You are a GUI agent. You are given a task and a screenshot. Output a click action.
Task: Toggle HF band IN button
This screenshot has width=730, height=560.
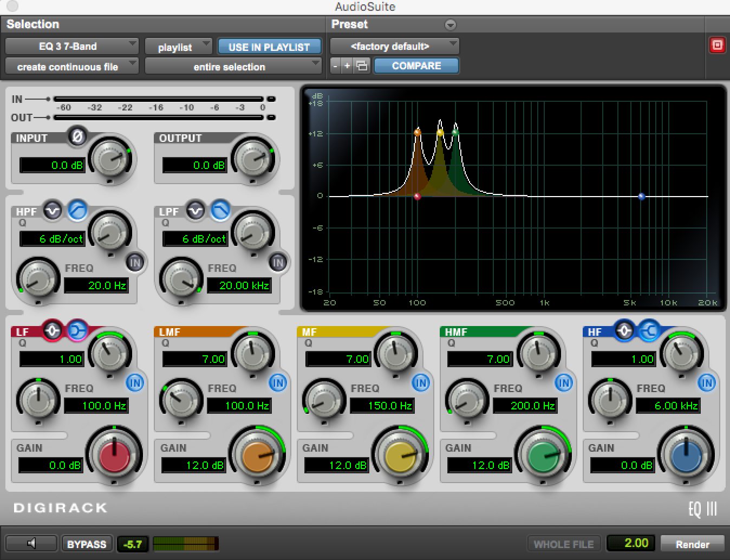pos(707,383)
